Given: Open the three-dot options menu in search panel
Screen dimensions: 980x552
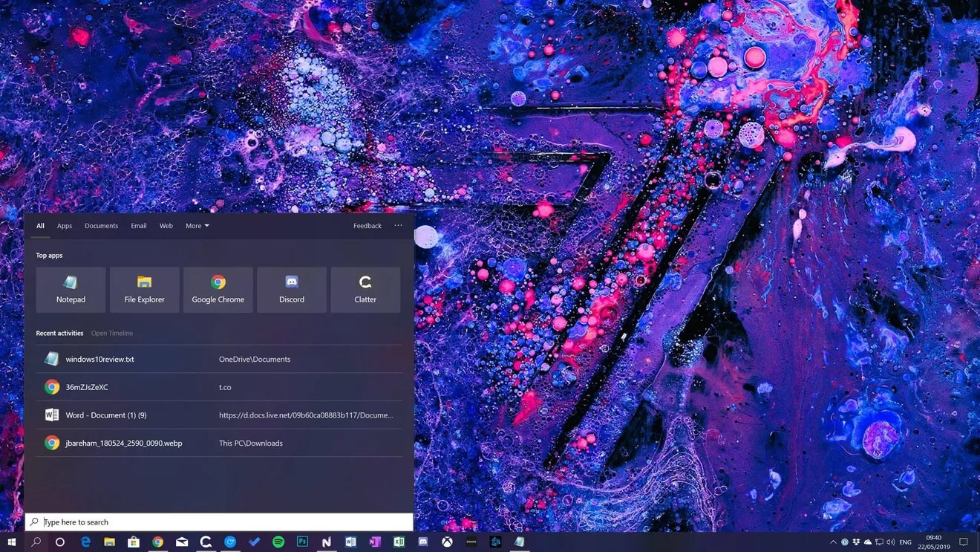Looking at the screenshot, I should click(x=398, y=226).
